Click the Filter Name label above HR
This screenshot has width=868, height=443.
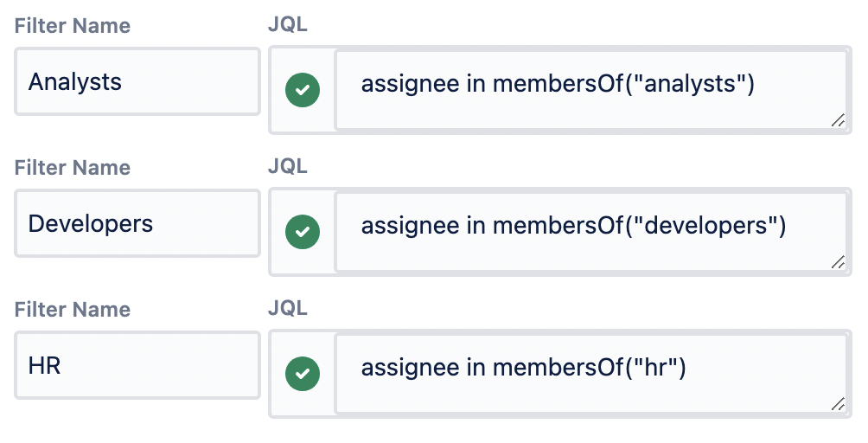tap(73, 310)
